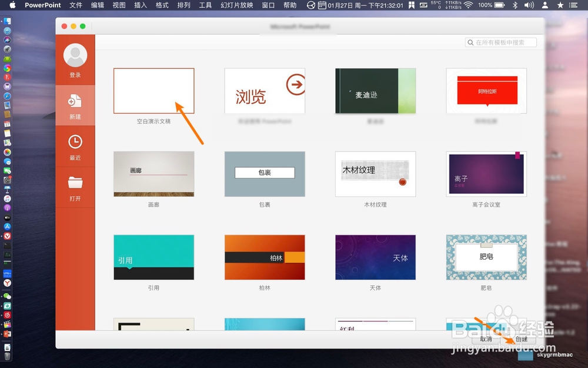Open the PowerPoint application menu
588x368 pixels.
43,5
